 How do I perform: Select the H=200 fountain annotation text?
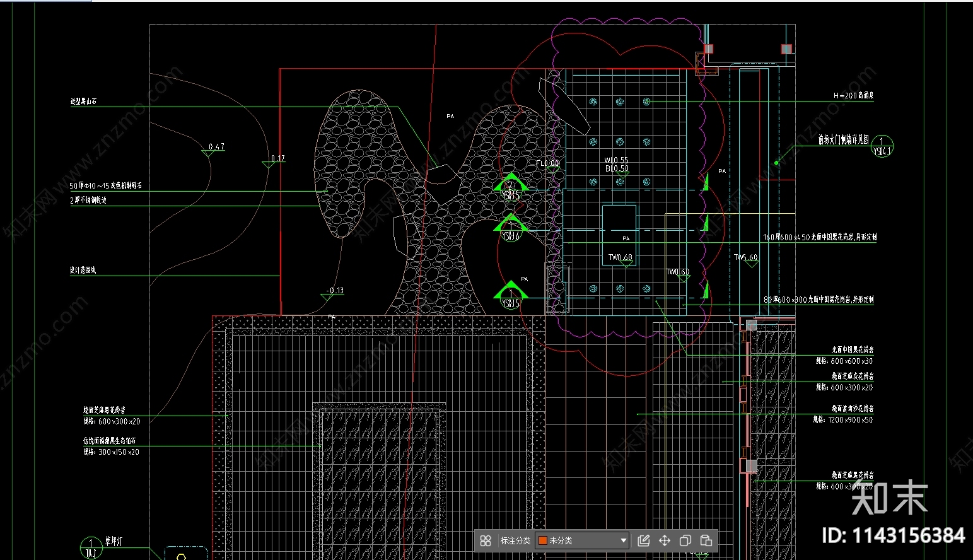(853, 96)
